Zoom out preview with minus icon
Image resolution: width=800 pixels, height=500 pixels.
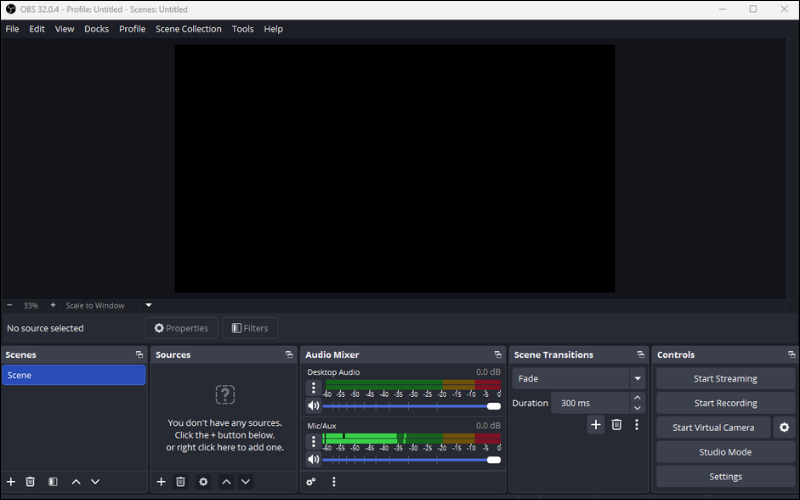(x=9, y=305)
